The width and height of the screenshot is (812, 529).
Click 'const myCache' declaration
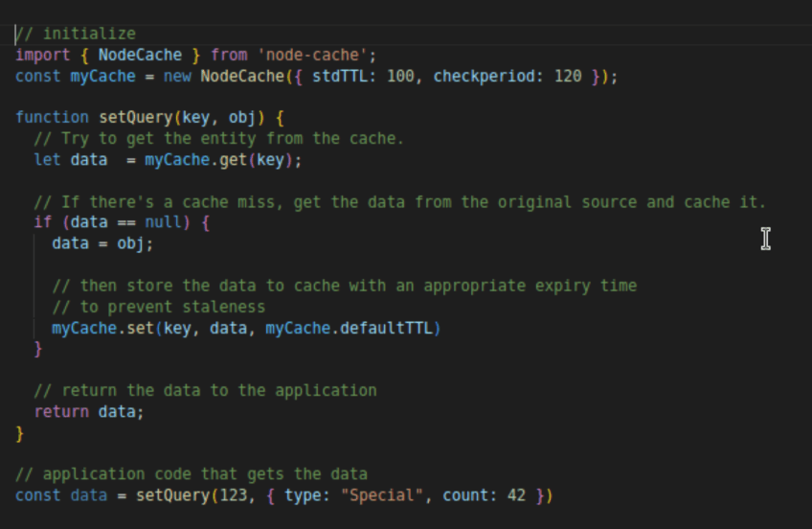pos(76,76)
